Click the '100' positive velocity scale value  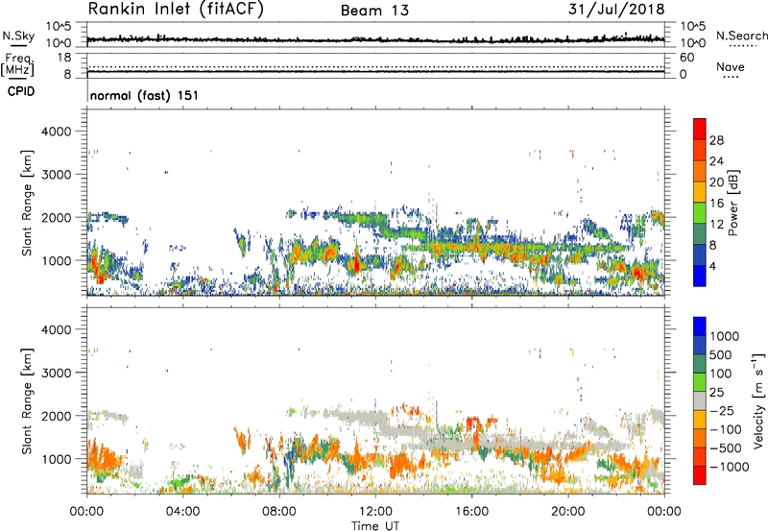(x=721, y=374)
